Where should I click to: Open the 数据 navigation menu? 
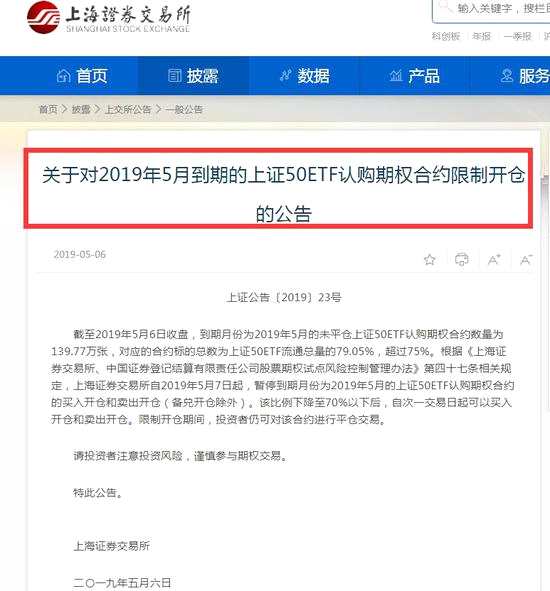[x=304, y=76]
